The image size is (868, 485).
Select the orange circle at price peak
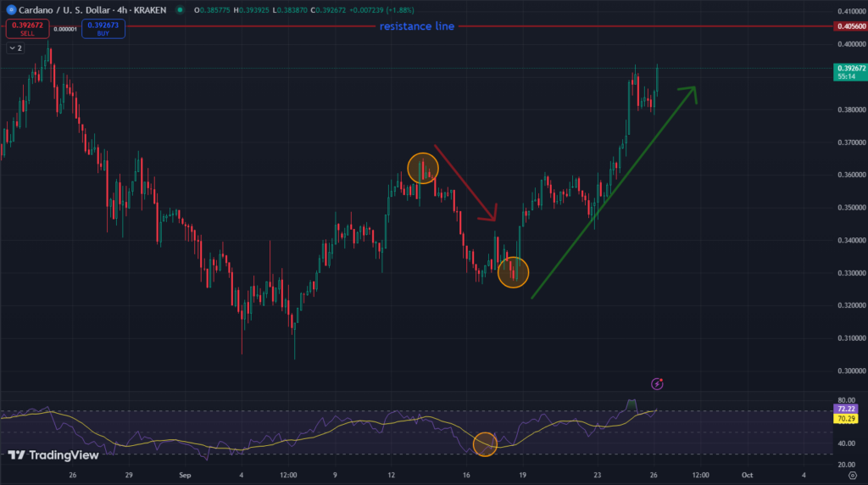[x=423, y=169]
